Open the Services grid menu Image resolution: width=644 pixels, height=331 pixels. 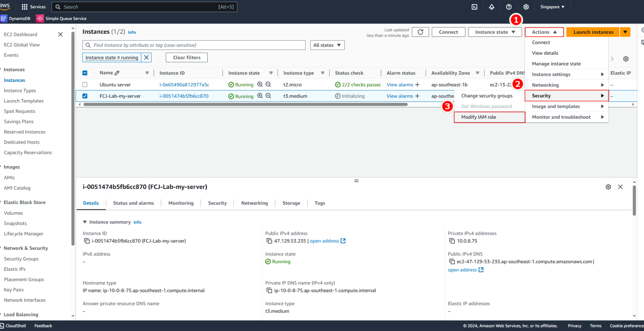coord(33,7)
